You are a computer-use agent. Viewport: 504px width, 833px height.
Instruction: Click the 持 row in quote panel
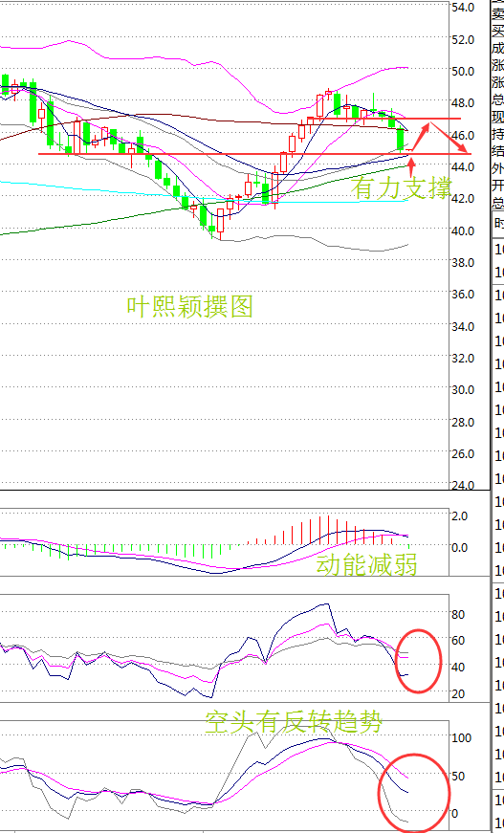[498, 134]
